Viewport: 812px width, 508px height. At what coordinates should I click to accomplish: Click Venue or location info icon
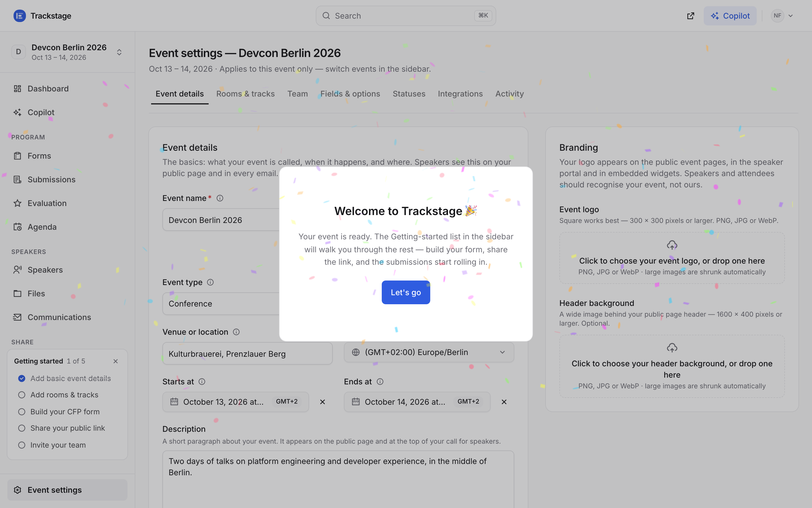pos(236,332)
